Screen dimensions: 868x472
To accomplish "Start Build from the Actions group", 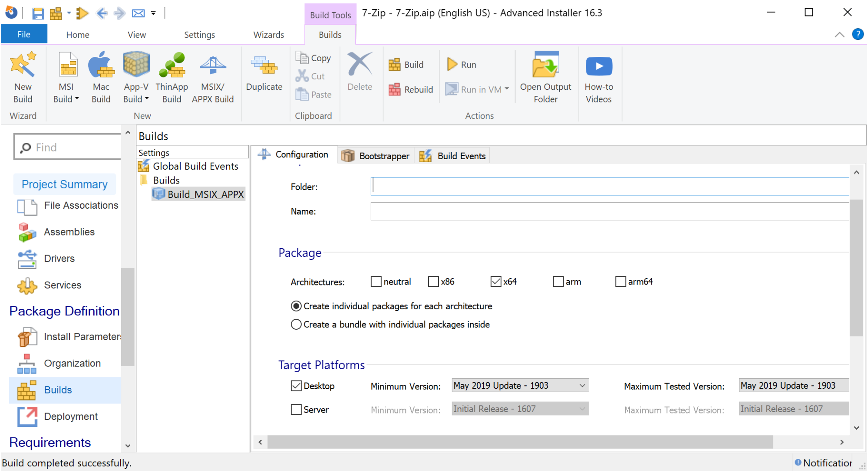I will tap(406, 65).
